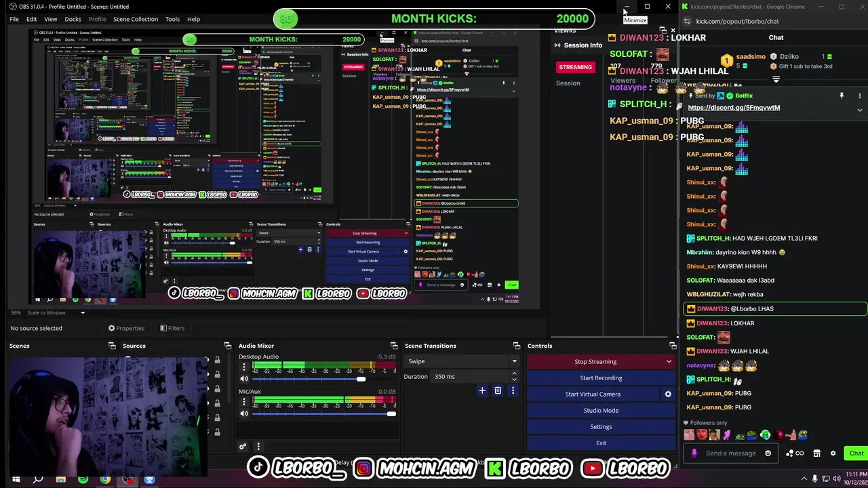Open Desktop Audio options menu

coord(244,368)
